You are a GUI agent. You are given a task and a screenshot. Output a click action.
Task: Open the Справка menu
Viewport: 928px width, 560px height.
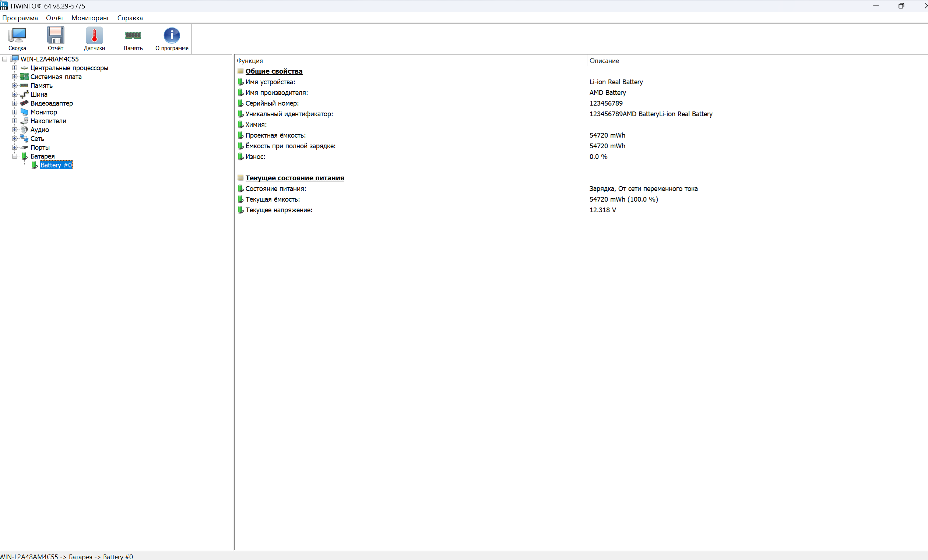click(x=130, y=18)
